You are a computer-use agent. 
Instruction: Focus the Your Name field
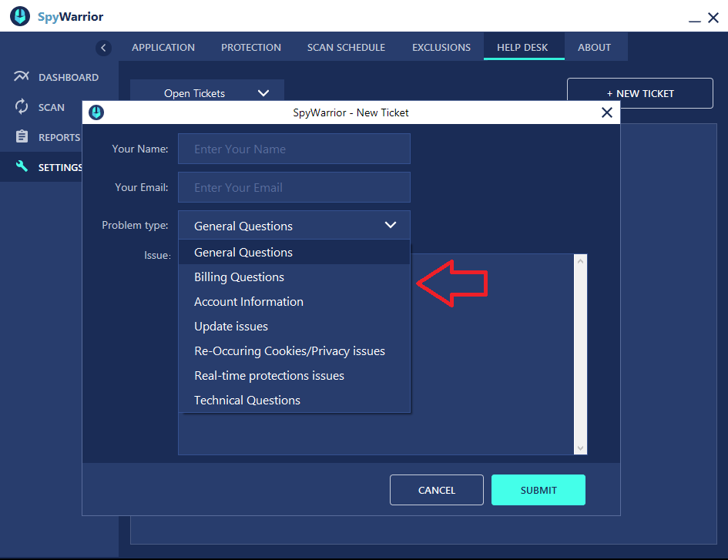click(294, 149)
